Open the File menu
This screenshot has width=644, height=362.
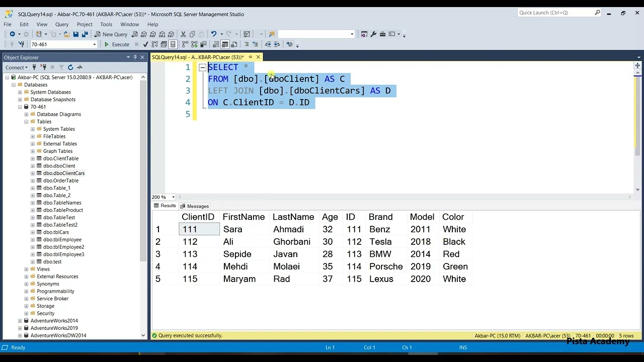coord(8,24)
